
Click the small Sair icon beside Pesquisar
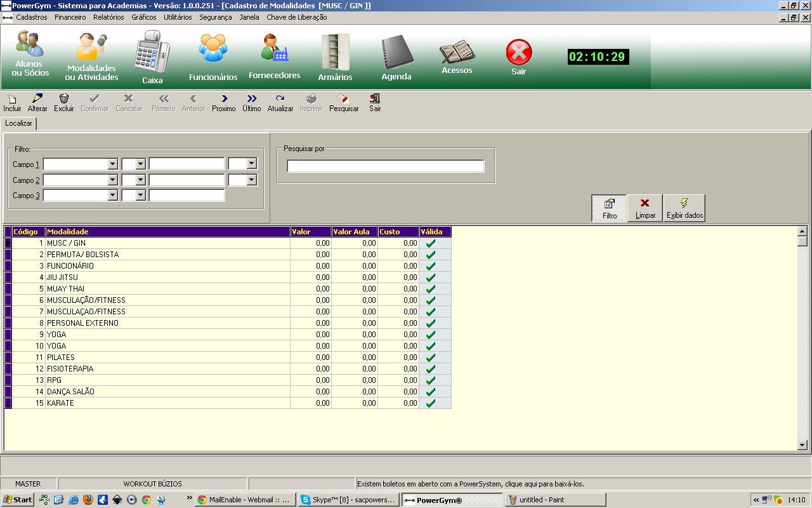pyautogui.click(x=375, y=103)
